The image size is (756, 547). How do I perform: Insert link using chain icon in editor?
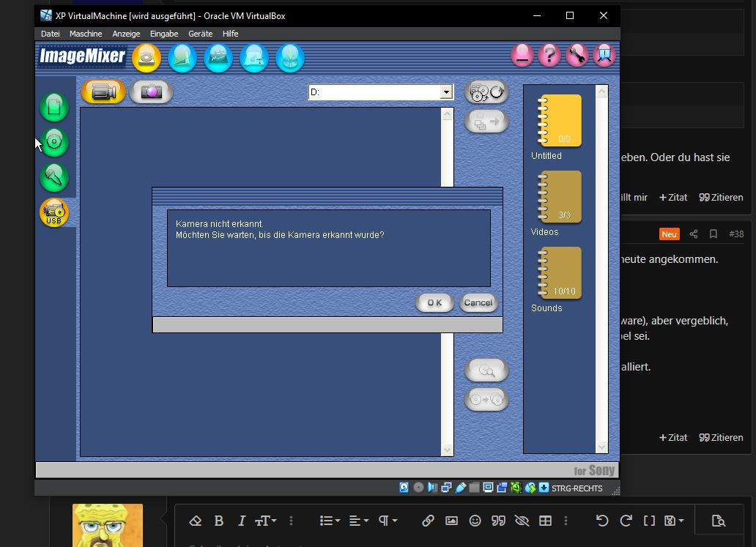428,521
